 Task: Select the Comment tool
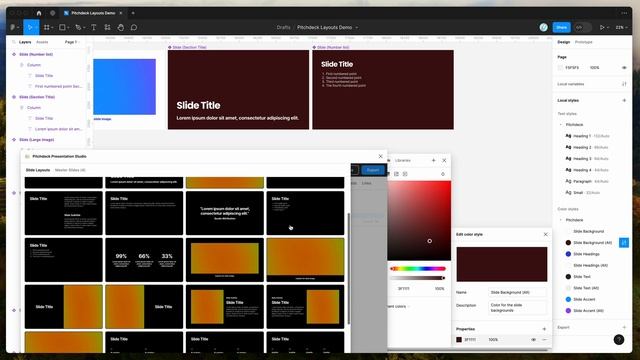pos(134,27)
